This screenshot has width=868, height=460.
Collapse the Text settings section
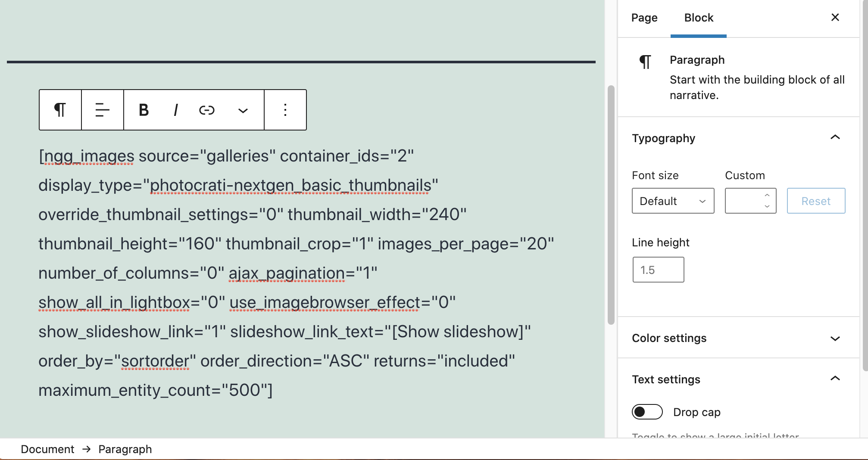pyautogui.click(x=836, y=379)
